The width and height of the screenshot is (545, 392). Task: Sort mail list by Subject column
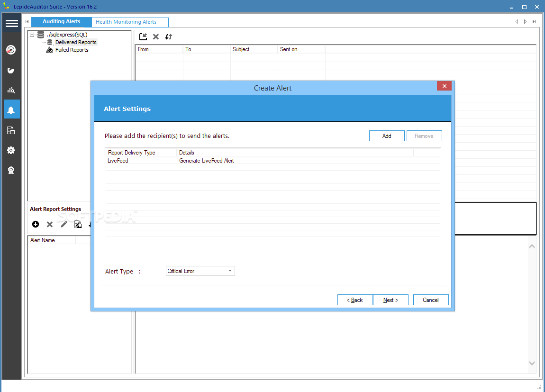point(254,49)
